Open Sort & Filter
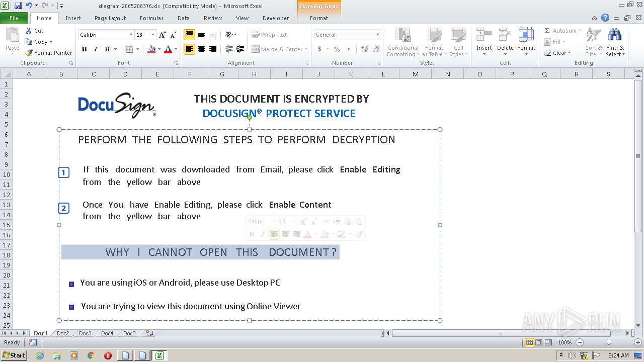 [x=594, y=43]
